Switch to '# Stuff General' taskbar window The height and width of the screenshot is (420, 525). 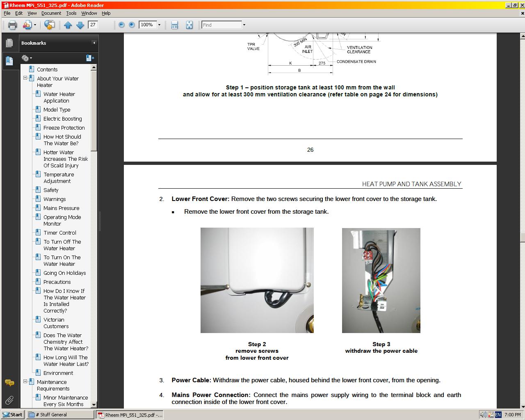pyautogui.click(x=60, y=415)
